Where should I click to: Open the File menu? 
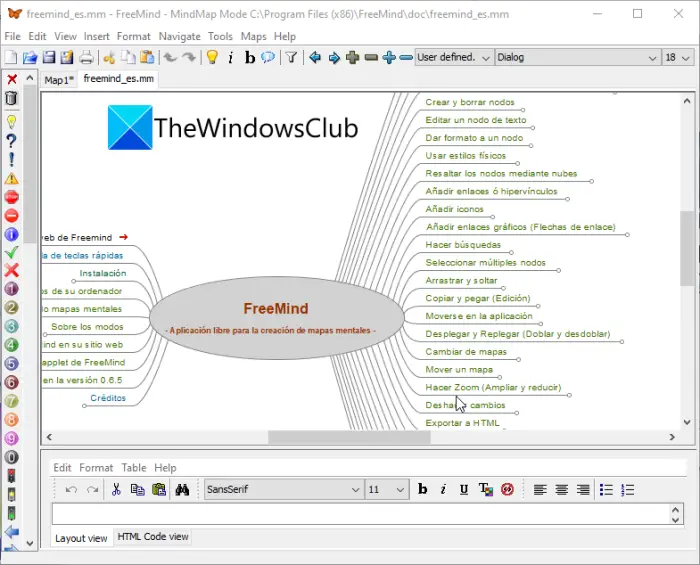(12, 37)
